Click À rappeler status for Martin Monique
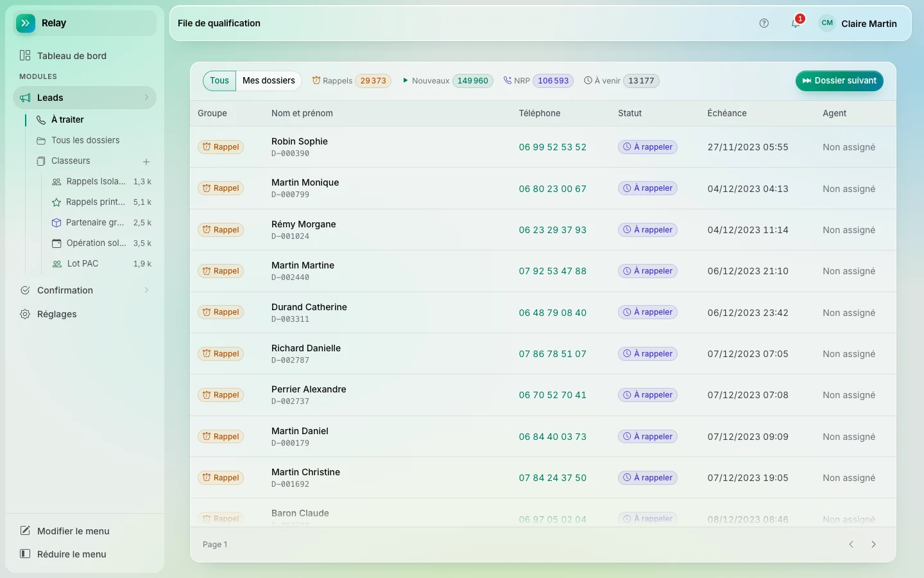This screenshot has width=924, height=578. coord(647,188)
